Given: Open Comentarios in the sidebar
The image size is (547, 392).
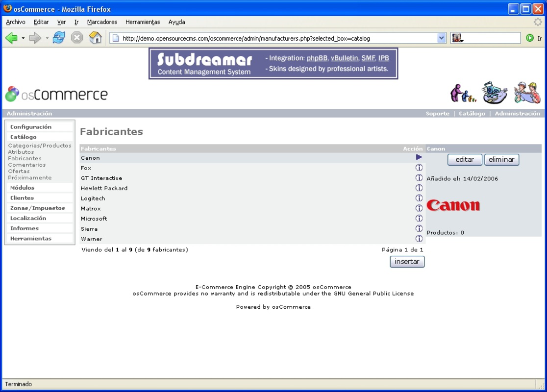Looking at the screenshot, I should click(x=27, y=165).
